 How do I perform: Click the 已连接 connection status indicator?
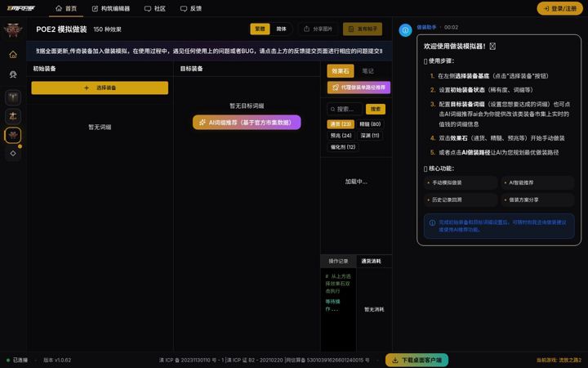pyautogui.click(x=17, y=360)
